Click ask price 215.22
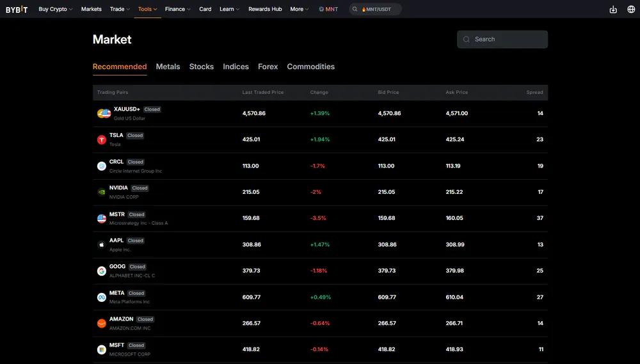This screenshot has height=364, width=640. 454,192
